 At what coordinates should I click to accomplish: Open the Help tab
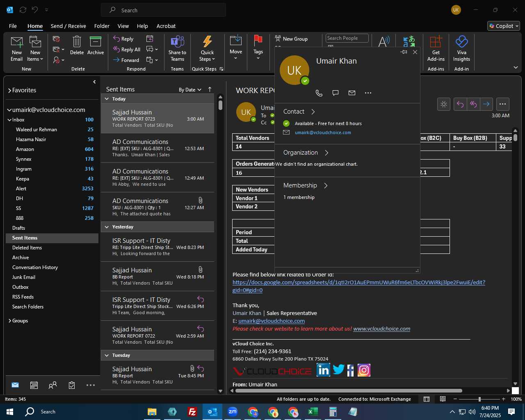(142, 26)
